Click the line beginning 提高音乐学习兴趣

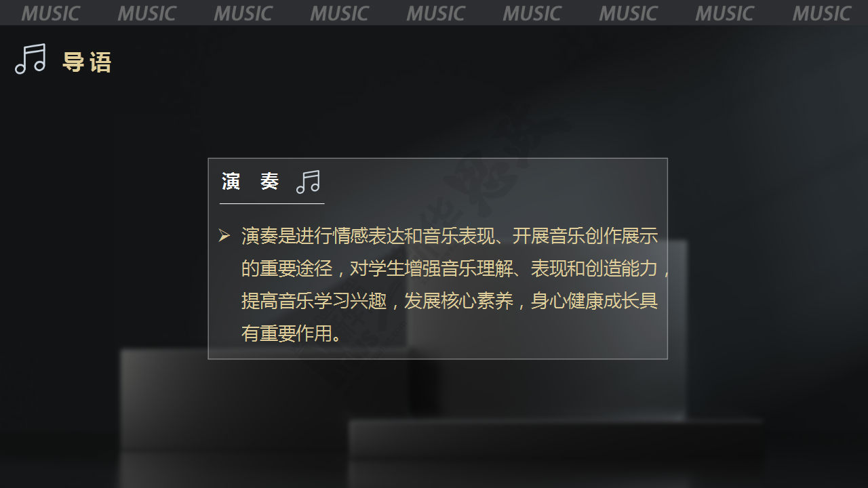point(450,301)
